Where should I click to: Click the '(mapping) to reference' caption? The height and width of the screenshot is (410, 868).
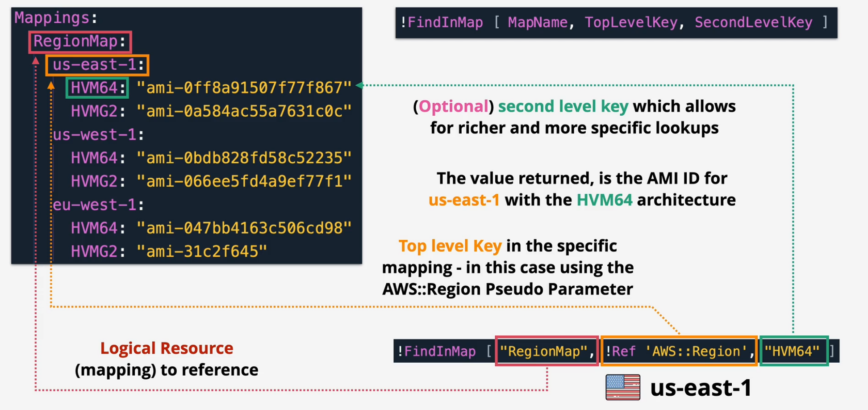pos(167,370)
